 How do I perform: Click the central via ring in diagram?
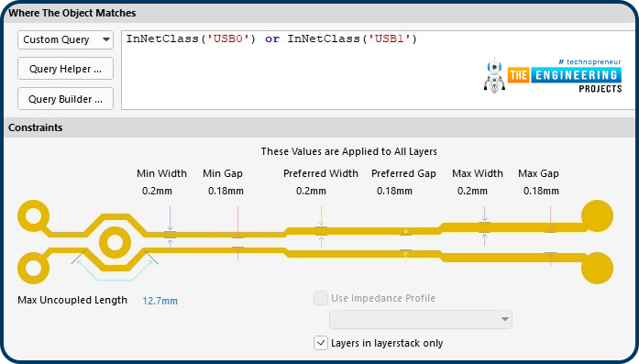pyautogui.click(x=115, y=243)
